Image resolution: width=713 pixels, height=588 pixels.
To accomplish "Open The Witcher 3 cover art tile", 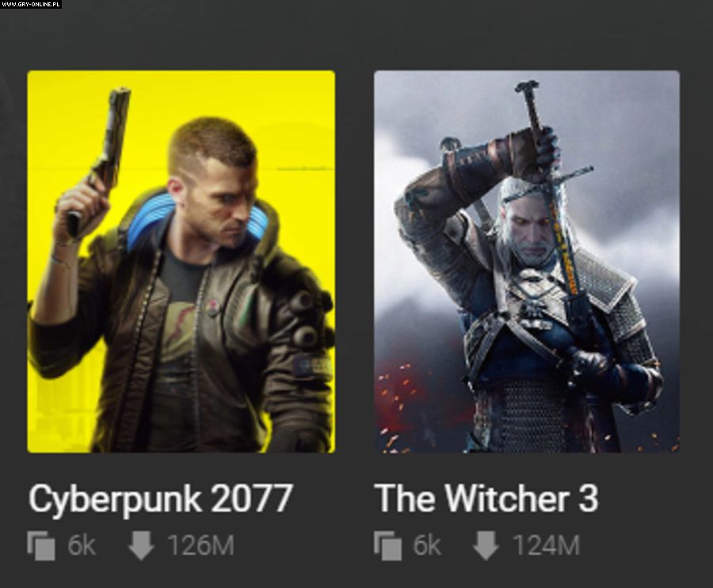I will point(527,262).
